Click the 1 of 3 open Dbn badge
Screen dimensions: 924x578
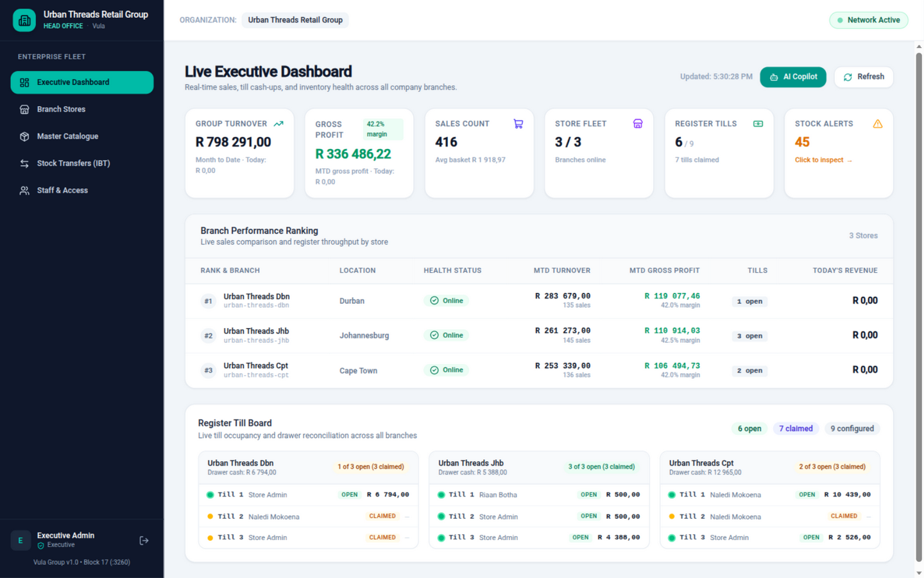[371, 467]
